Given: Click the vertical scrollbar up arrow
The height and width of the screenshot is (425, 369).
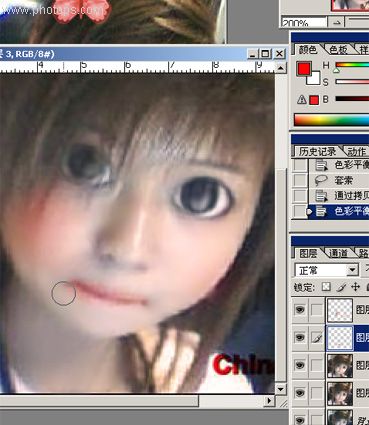Looking at the screenshot, I should tap(281, 68).
